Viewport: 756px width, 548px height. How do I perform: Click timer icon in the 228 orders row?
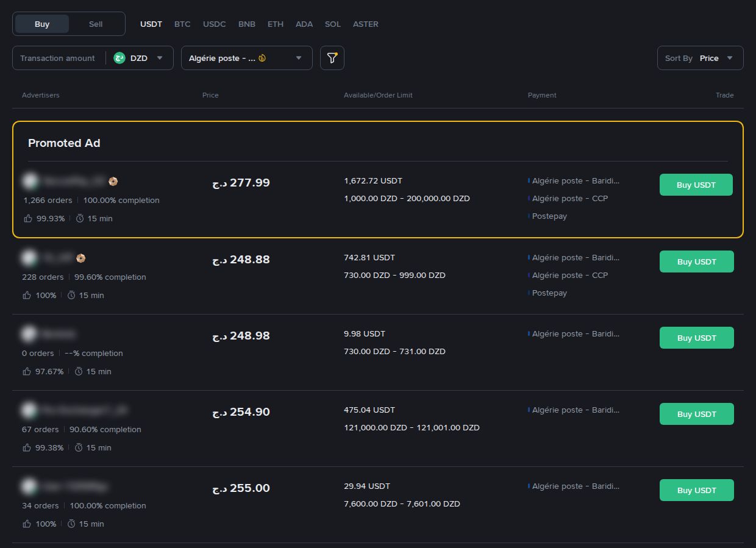coord(71,295)
